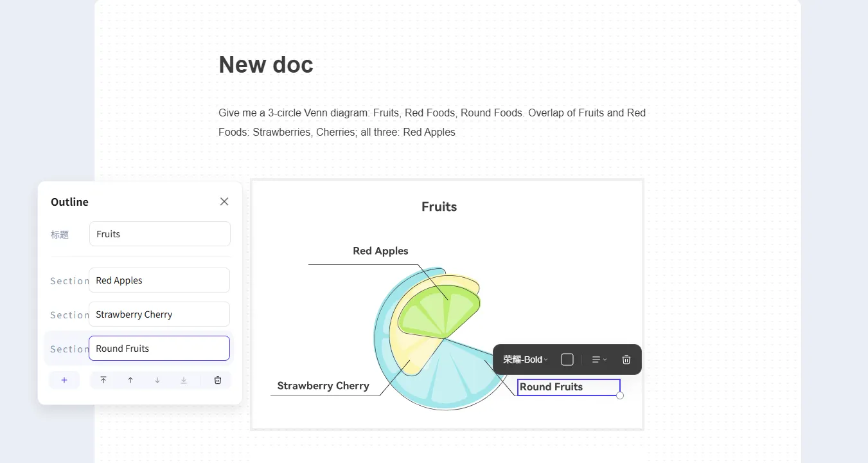Viewport: 868px width, 463px height.
Task: Click the New doc heading
Action: click(266, 64)
